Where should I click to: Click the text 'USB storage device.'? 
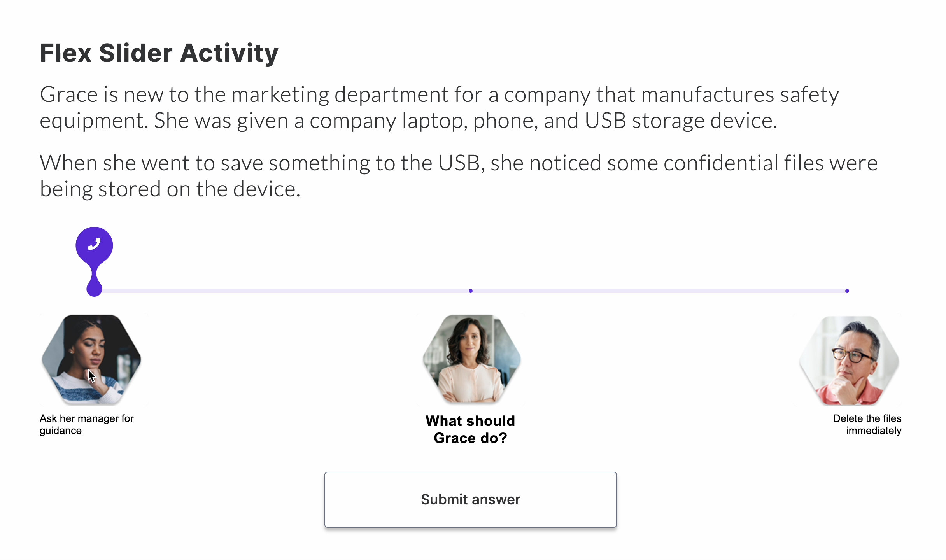681,121
